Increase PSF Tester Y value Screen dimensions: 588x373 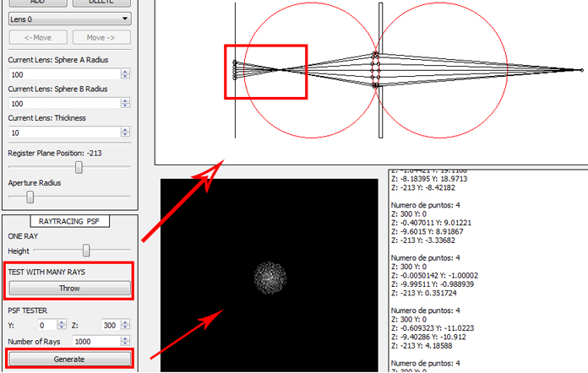(x=62, y=322)
